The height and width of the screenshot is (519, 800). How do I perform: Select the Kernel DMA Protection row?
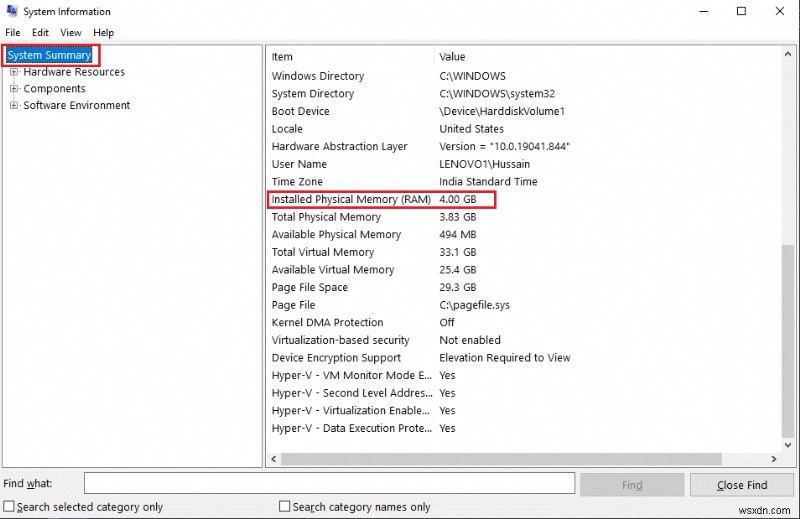(x=524, y=323)
